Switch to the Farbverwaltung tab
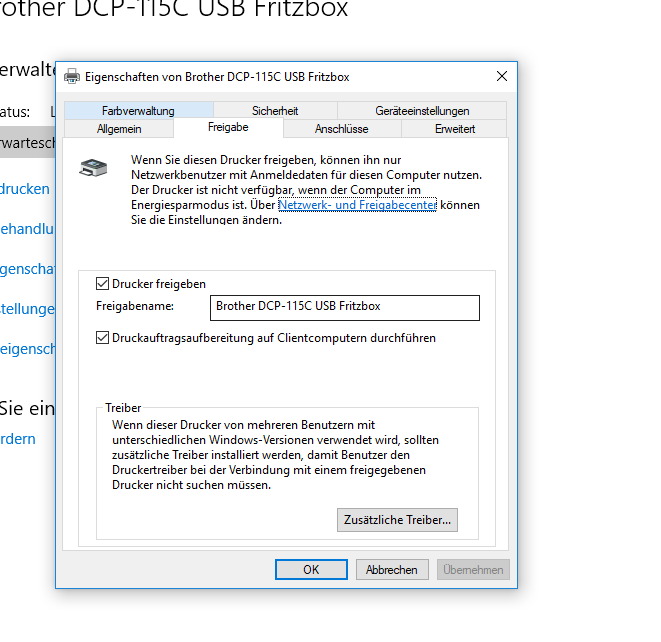Screen dimensions: 661x642 click(x=139, y=110)
